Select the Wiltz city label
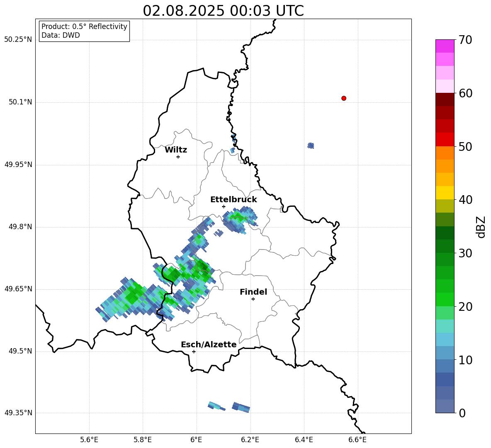Viewport: 491px width, 448px height. 176,150
